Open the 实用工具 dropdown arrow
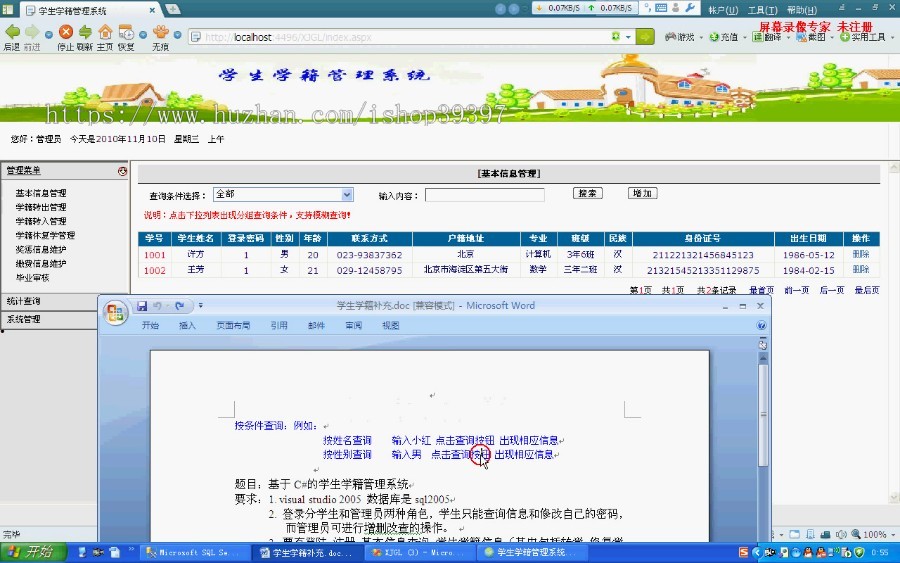 [893, 37]
